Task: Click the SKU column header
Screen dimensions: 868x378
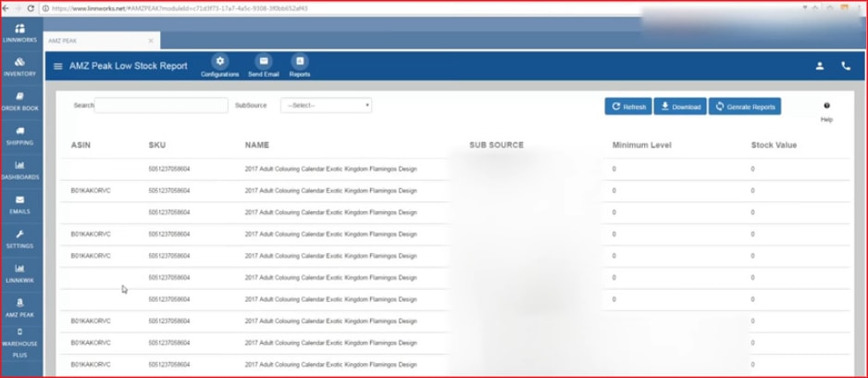Action: coord(157,145)
